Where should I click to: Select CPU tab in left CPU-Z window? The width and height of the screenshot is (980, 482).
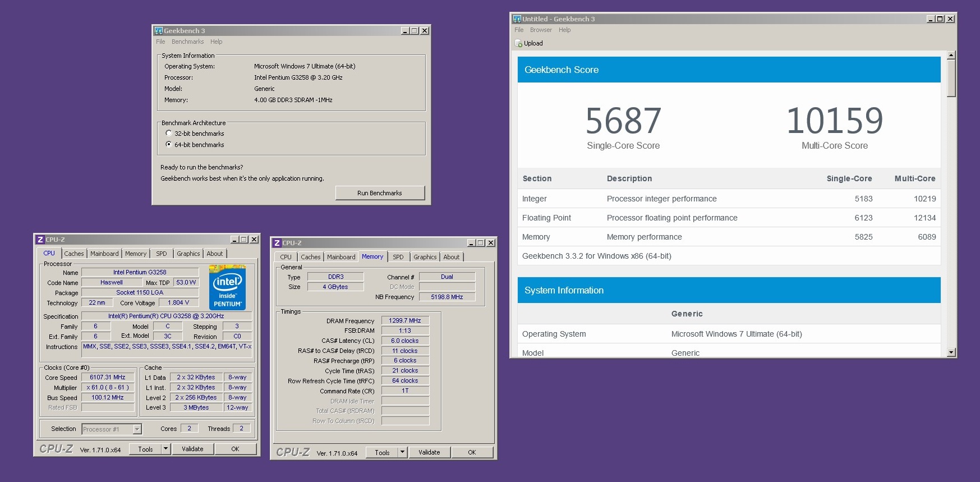(49, 253)
